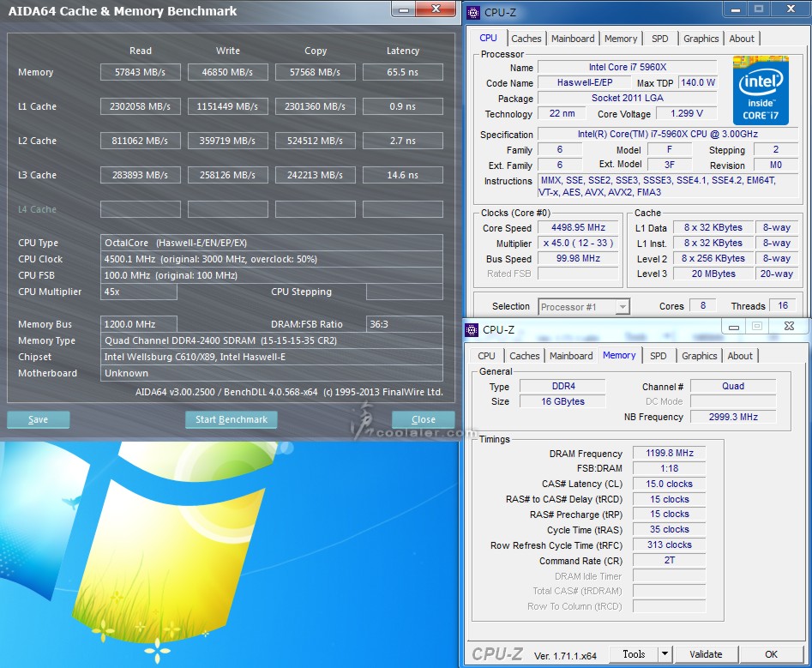
Task: Open Graphics tab in lower CPU-Z window
Action: click(699, 356)
